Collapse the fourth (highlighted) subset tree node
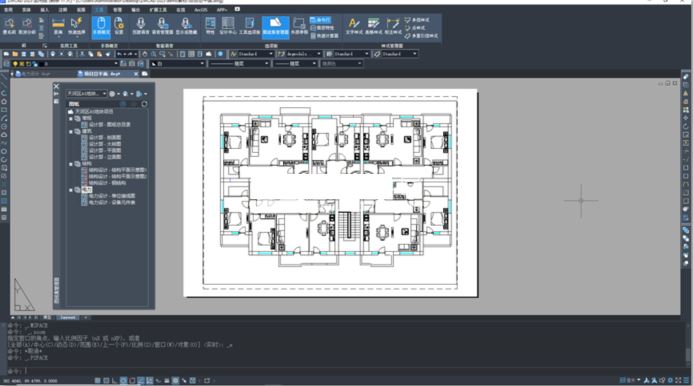 pyautogui.click(x=71, y=190)
